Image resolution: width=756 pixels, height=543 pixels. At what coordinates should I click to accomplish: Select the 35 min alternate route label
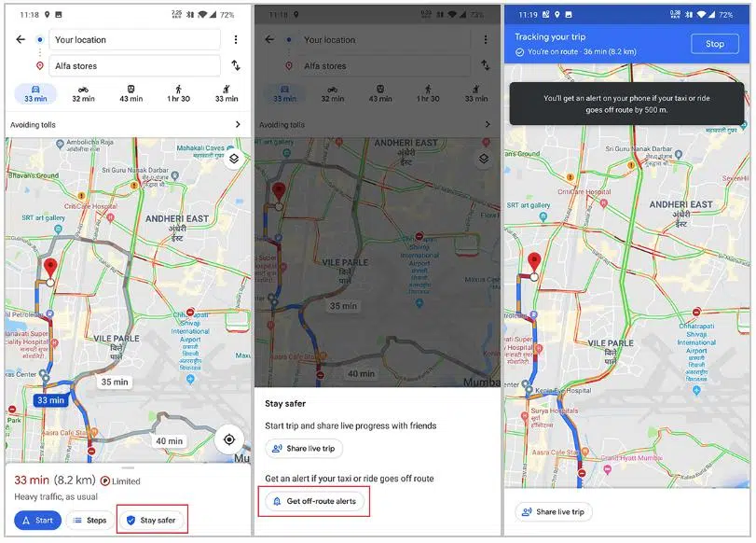[x=115, y=382]
